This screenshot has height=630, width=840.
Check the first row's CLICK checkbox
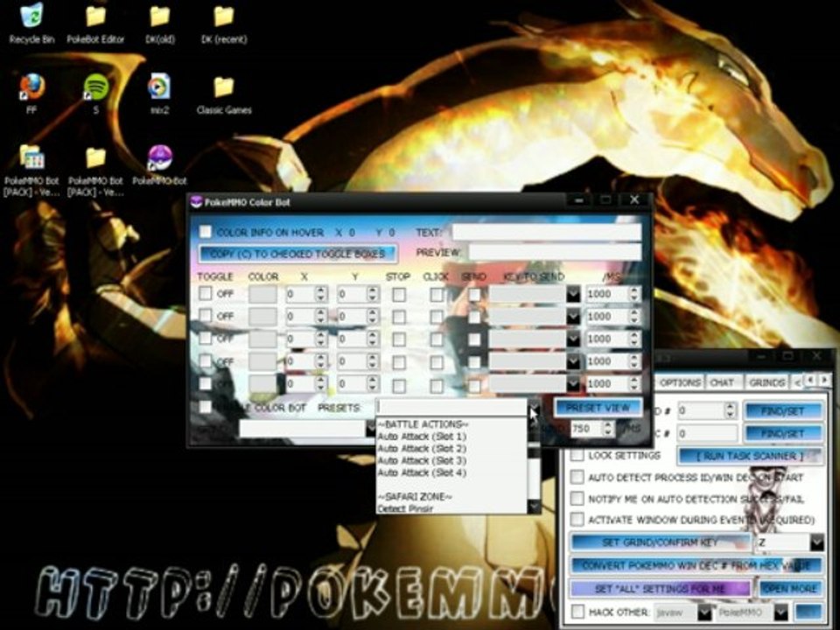[x=437, y=294]
